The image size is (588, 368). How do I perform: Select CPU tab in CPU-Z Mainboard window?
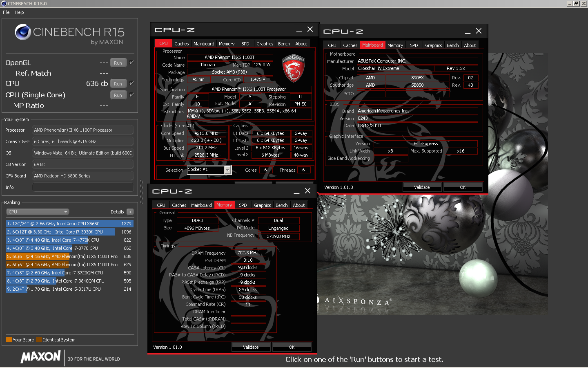point(332,45)
